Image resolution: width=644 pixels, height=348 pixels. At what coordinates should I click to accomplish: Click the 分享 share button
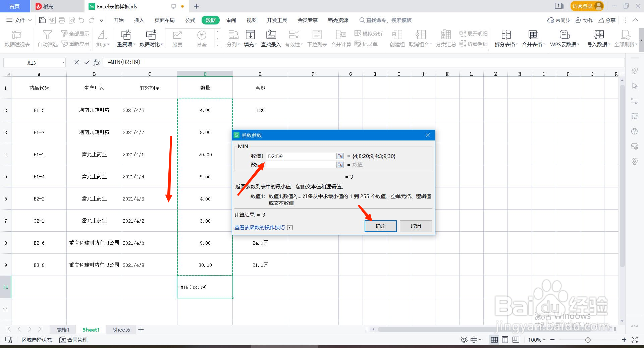pos(607,20)
